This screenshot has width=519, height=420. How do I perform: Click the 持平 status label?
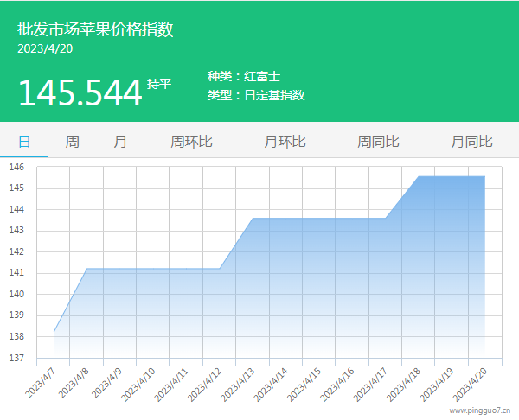click(x=159, y=84)
